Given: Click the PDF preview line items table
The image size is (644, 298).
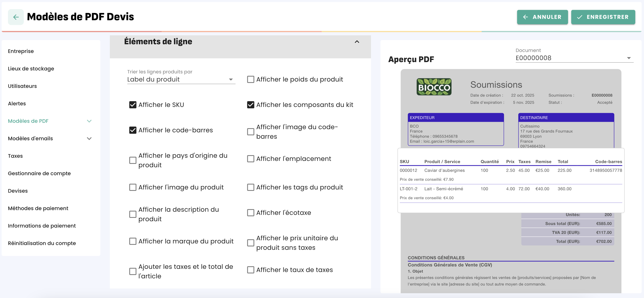Looking at the screenshot, I should tap(511, 180).
